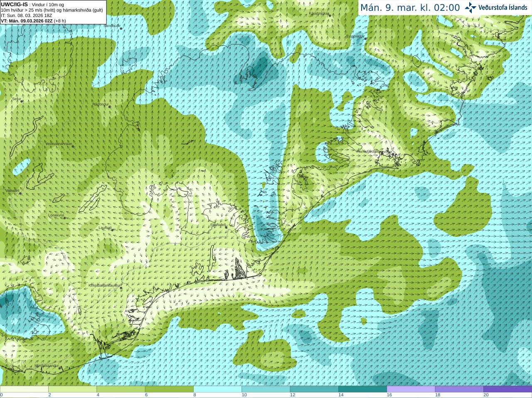Click the Veðurstofa Íslands wordmark

pos(503,7)
